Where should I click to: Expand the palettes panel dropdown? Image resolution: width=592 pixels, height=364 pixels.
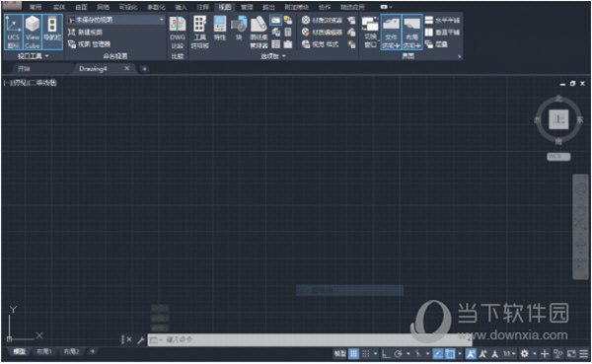pyautogui.click(x=273, y=56)
